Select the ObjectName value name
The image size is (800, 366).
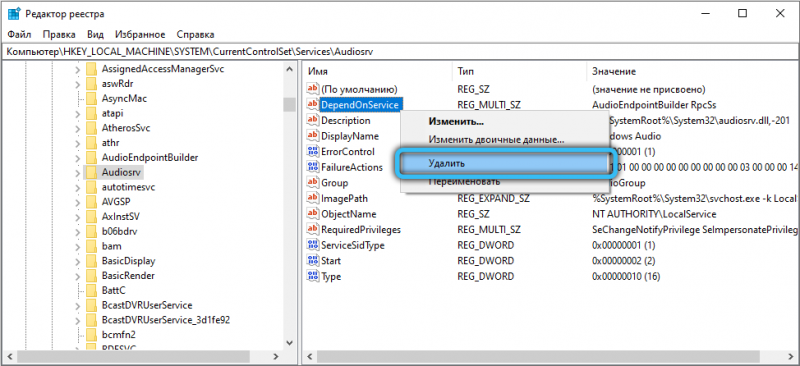(x=348, y=213)
